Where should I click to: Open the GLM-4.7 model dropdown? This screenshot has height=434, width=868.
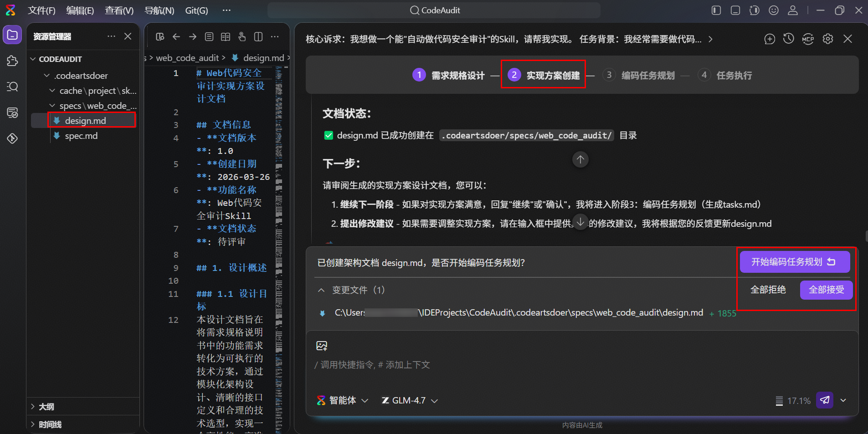coord(410,400)
